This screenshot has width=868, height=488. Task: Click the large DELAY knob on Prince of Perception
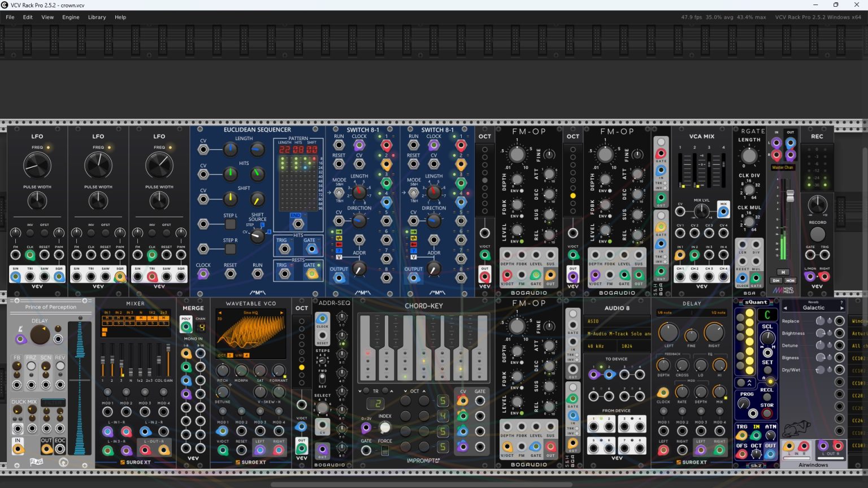point(40,334)
